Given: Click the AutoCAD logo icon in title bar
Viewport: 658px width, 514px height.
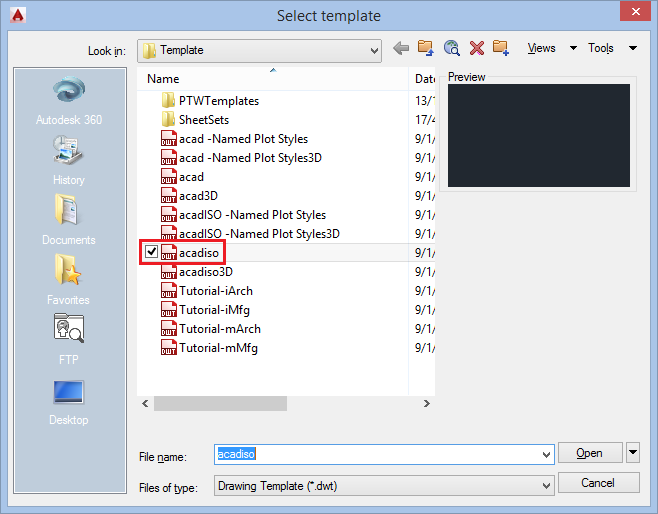Looking at the screenshot, I should (18, 16).
